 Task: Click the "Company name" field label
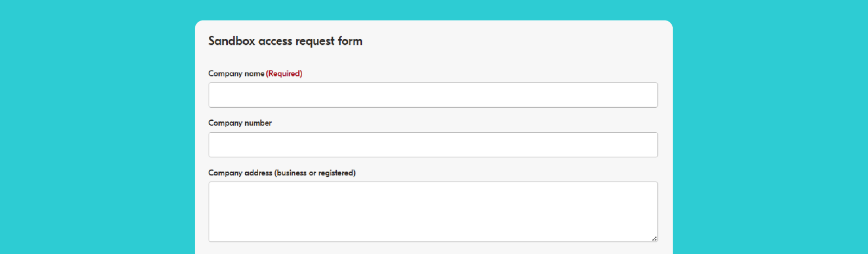click(x=237, y=74)
